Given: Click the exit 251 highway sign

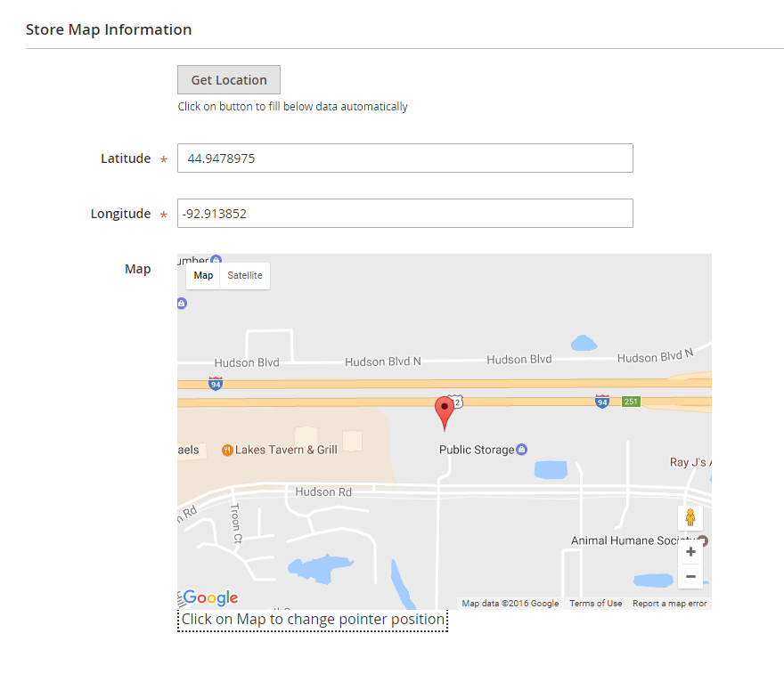Looking at the screenshot, I should tap(631, 402).
